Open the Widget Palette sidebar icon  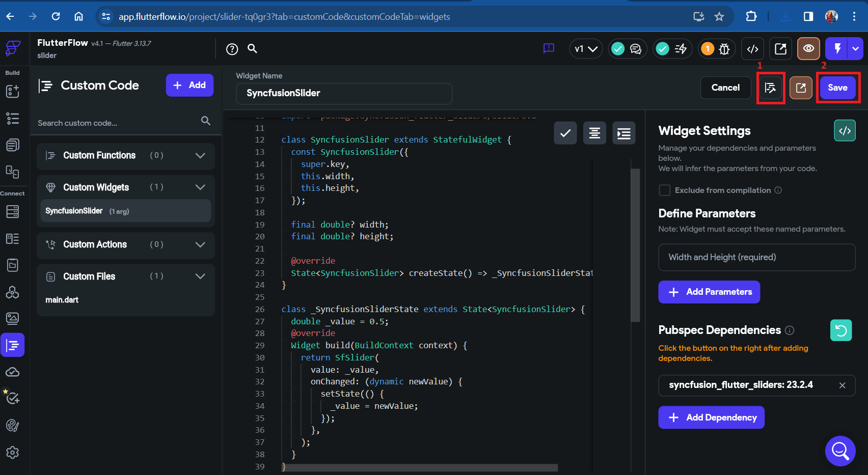pyautogui.click(x=12, y=92)
